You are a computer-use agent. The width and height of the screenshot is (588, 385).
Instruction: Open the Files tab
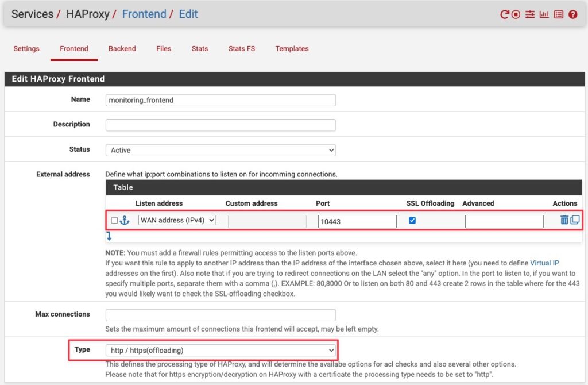[x=164, y=48]
